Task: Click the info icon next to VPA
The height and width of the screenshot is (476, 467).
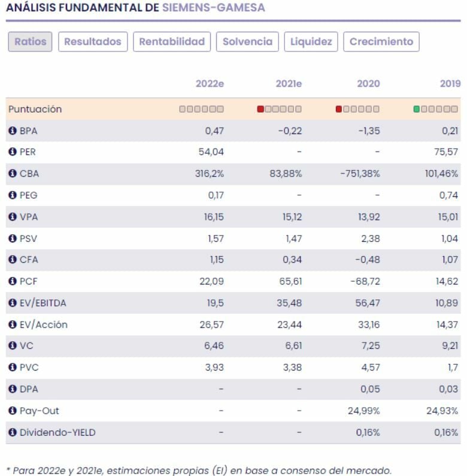Action: point(13,217)
